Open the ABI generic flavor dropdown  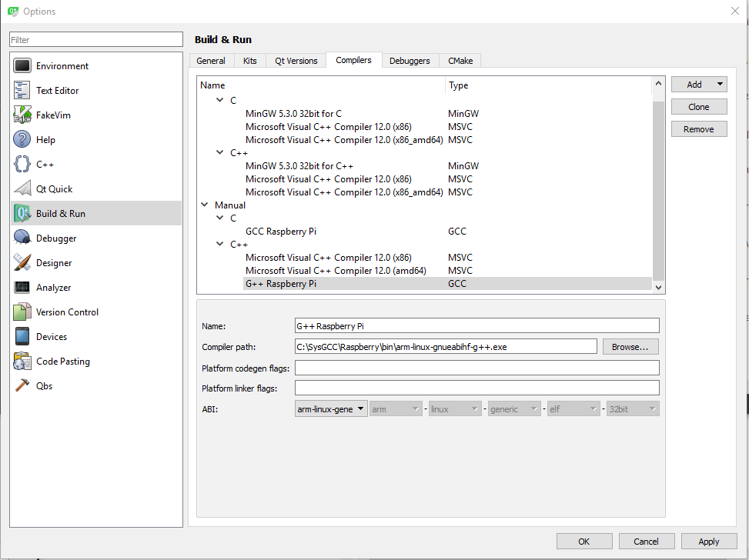(514, 409)
